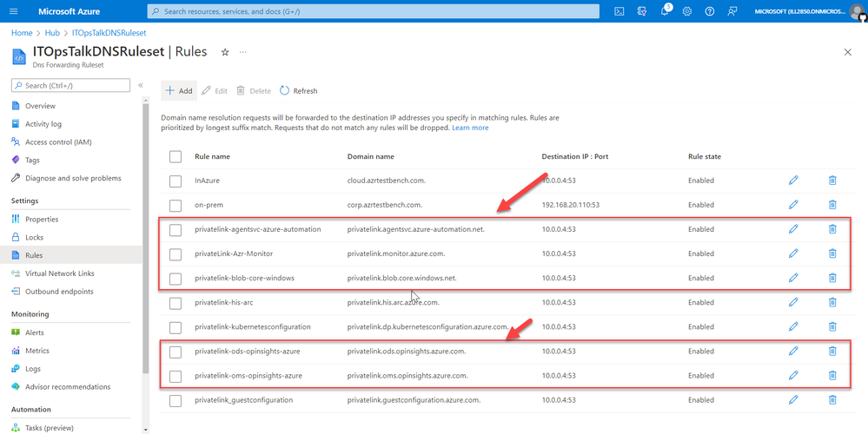Close the Rules blade with X
This screenshot has width=868, height=434.
pyautogui.click(x=847, y=52)
